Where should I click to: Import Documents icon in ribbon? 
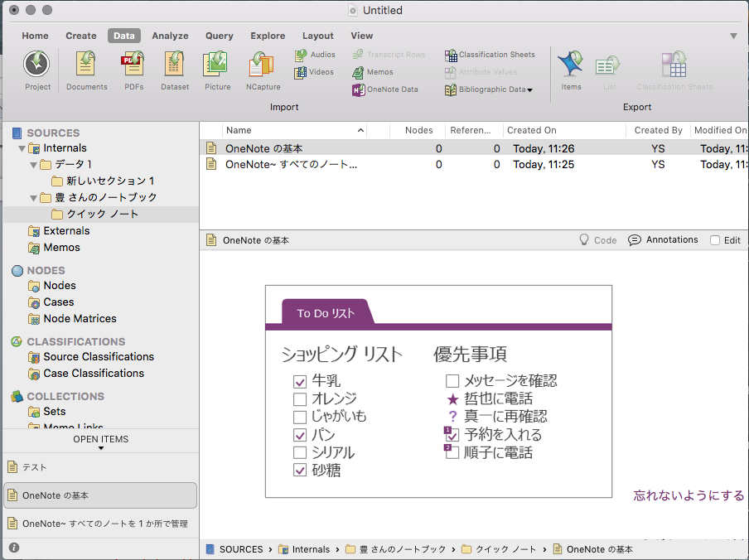(86, 64)
